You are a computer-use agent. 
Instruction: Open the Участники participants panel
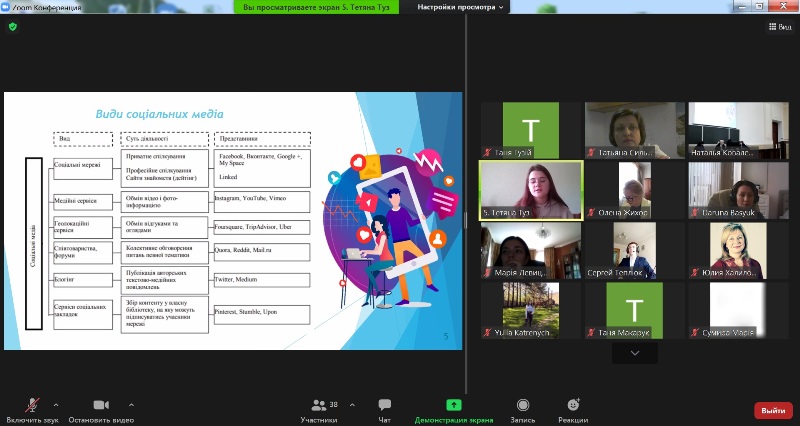click(320, 405)
